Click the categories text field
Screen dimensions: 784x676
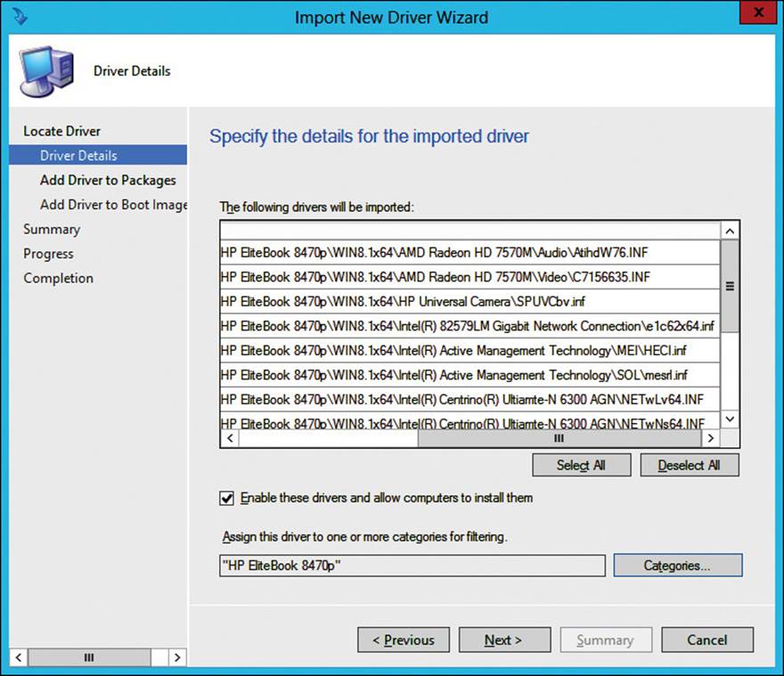point(412,566)
